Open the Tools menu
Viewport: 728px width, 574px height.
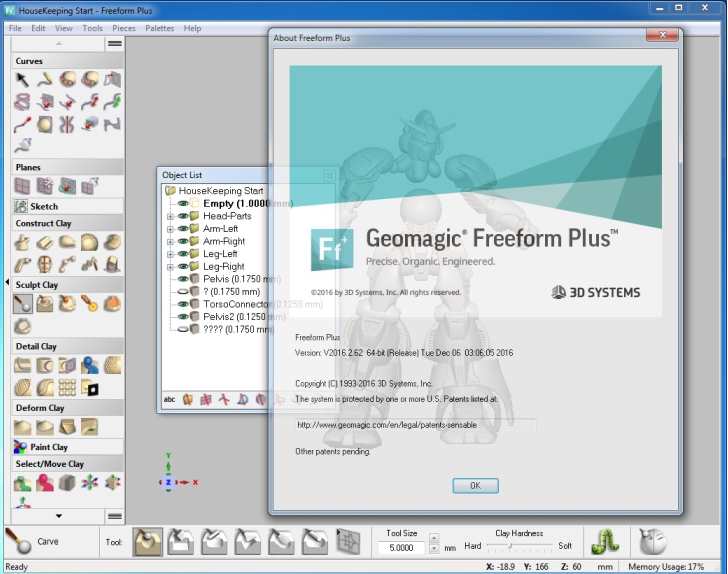tap(93, 28)
